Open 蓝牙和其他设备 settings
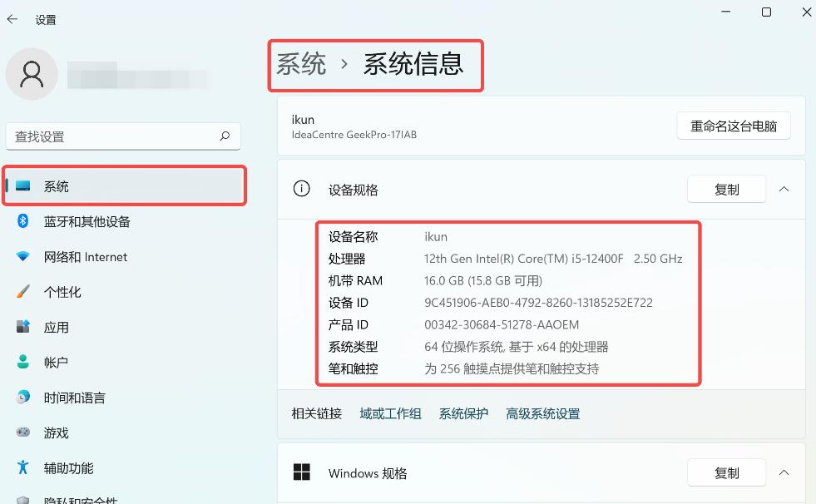The image size is (816, 504). pos(124,221)
